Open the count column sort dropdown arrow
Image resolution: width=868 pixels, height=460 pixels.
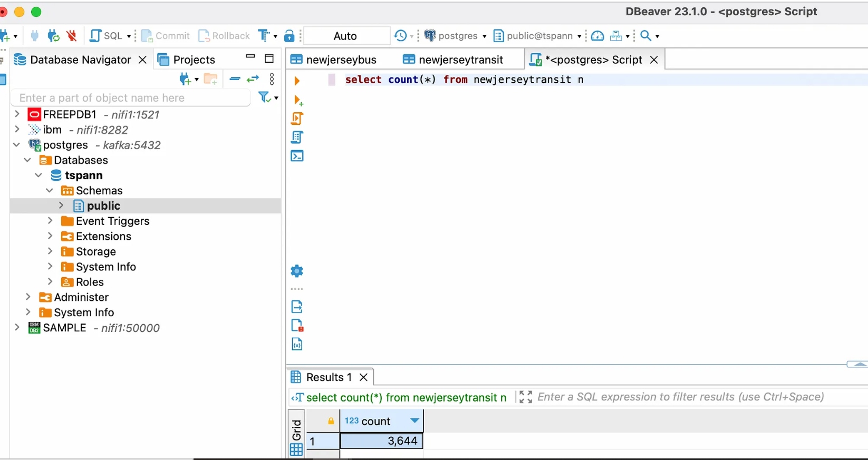(414, 420)
